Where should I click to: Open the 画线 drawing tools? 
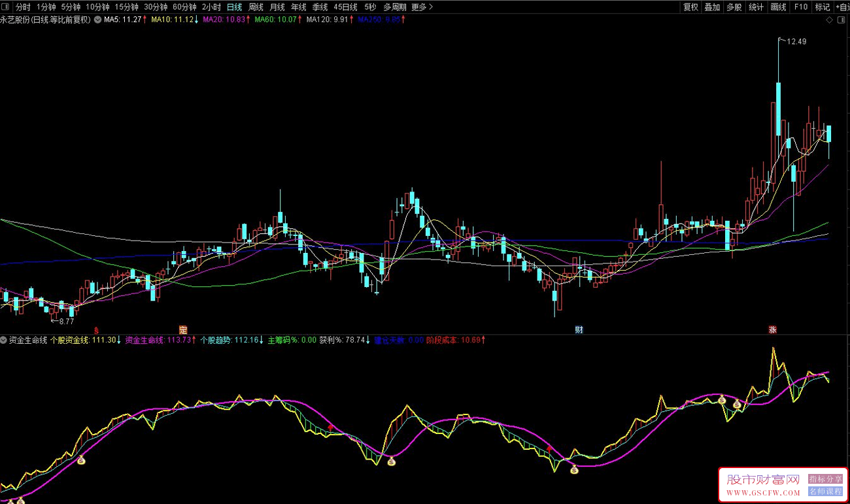tap(779, 7)
